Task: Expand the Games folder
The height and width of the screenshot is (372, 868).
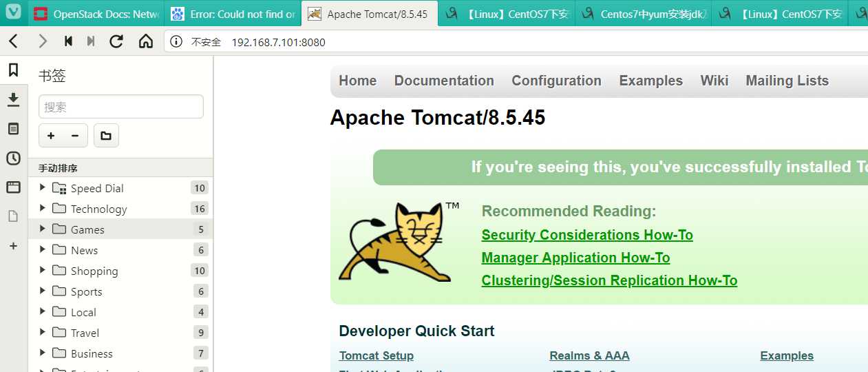Action: (x=43, y=229)
